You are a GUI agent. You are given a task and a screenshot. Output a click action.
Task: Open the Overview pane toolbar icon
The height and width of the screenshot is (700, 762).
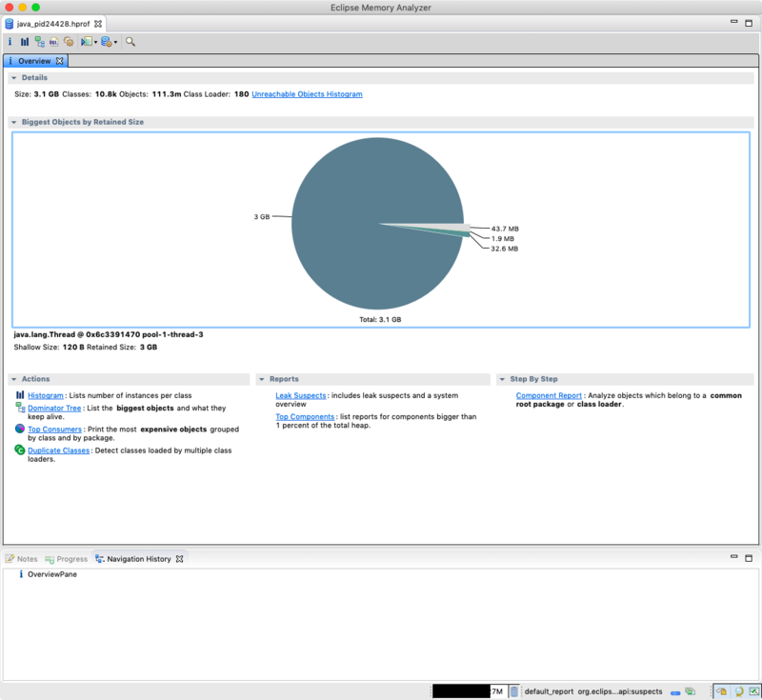pos(10,42)
